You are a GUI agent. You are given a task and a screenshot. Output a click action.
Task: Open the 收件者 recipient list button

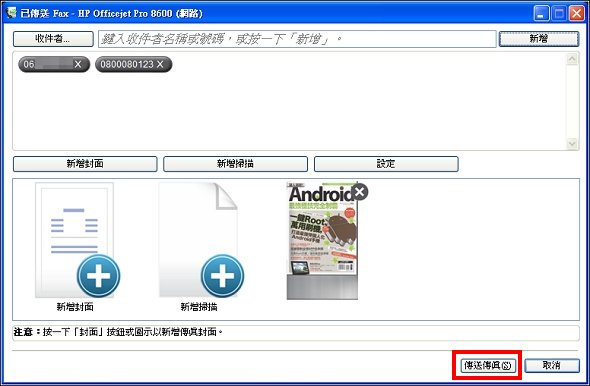click(53, 39)
